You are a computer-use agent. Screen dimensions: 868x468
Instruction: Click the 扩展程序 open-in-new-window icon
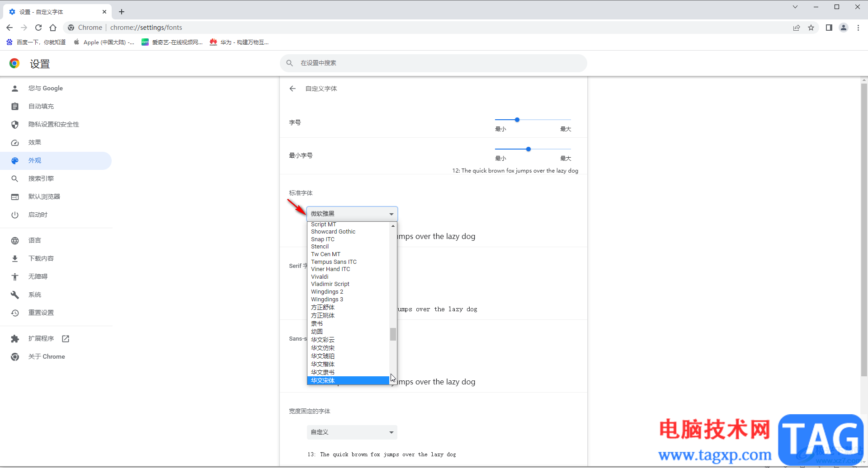pos(66,338)
